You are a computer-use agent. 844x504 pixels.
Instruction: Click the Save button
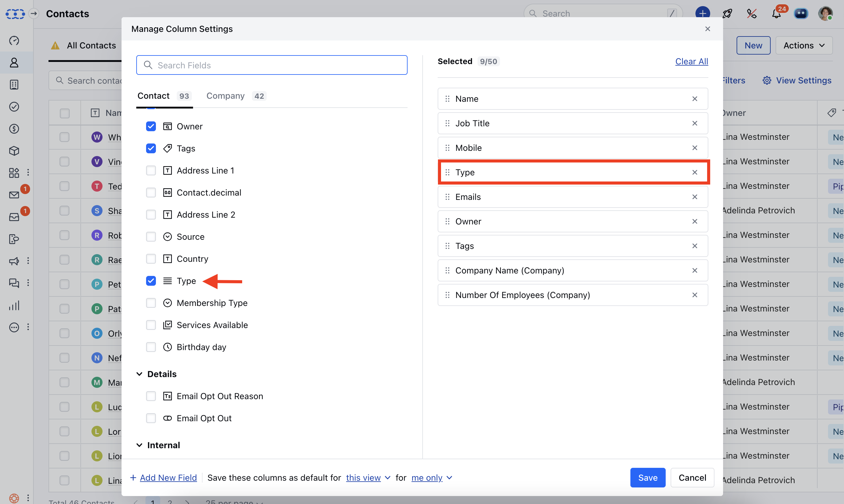(647, 478)
